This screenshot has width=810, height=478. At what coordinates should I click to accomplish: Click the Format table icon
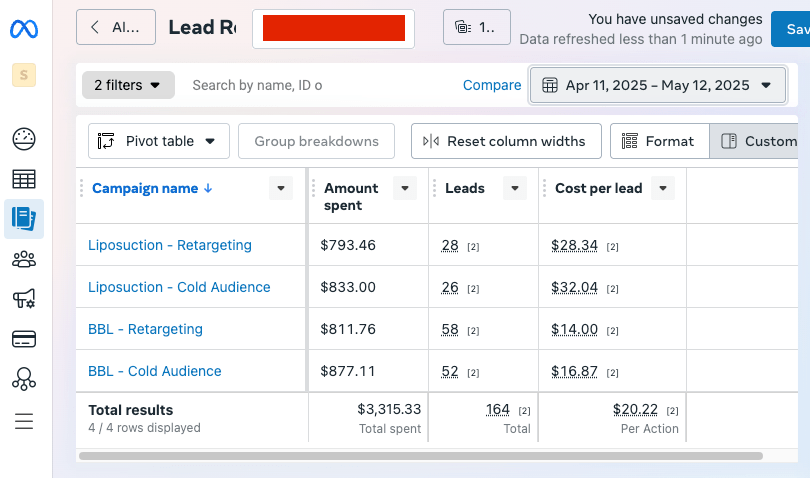click(629, 141)
